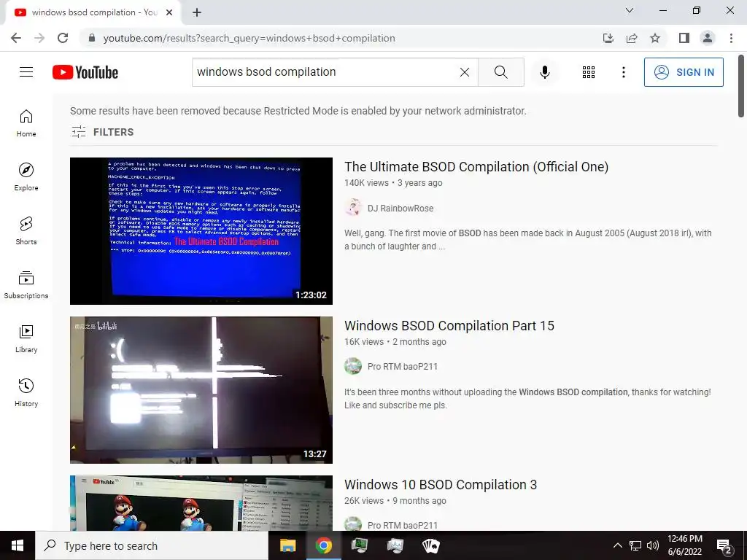Open the notification center
The image size is (747, 560).
pyautogui.click(x=724, y=546)
